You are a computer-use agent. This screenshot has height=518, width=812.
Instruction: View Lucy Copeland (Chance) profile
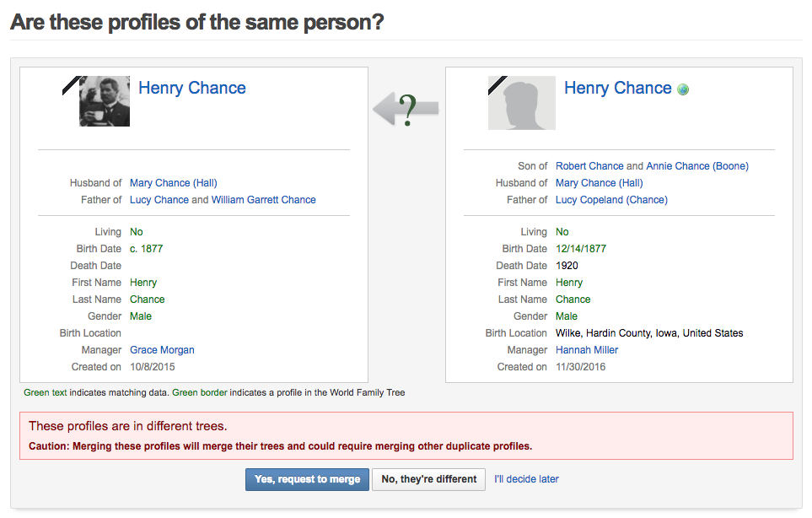[x=611, y=200]
